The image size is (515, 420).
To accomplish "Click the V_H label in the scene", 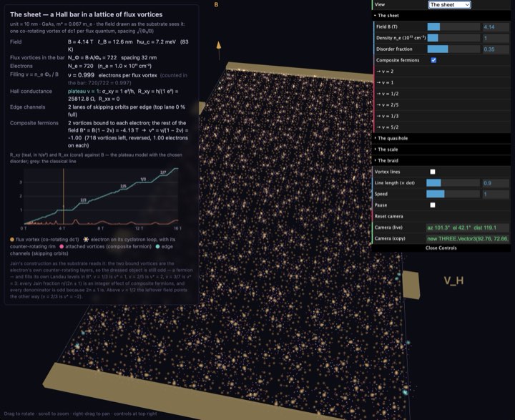I will 453,280.
